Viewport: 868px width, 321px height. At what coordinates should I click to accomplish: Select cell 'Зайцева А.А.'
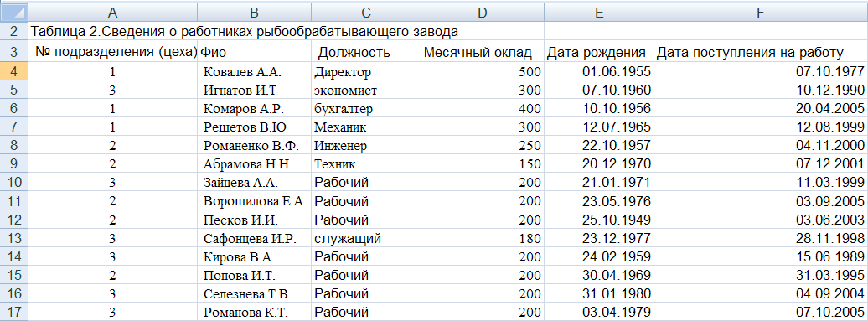(254, 183)
